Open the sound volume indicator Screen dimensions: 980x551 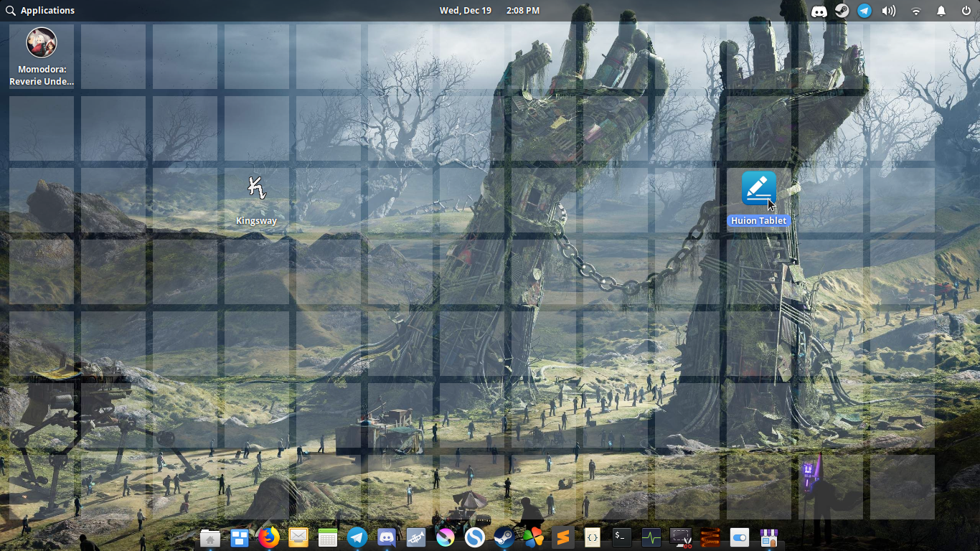tap(889, 11)
